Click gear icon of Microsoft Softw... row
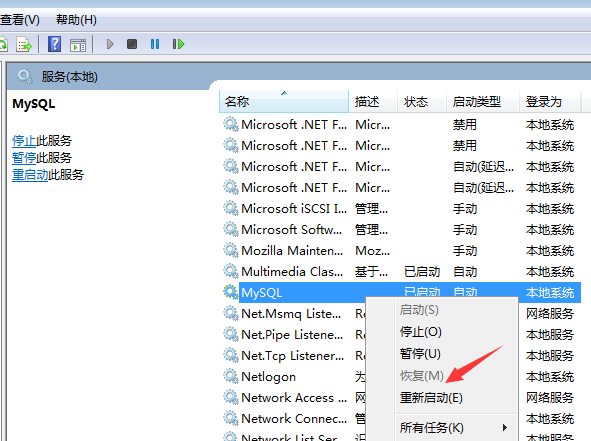The height and width of the screenshot is (441, 591). coord(230,229)
